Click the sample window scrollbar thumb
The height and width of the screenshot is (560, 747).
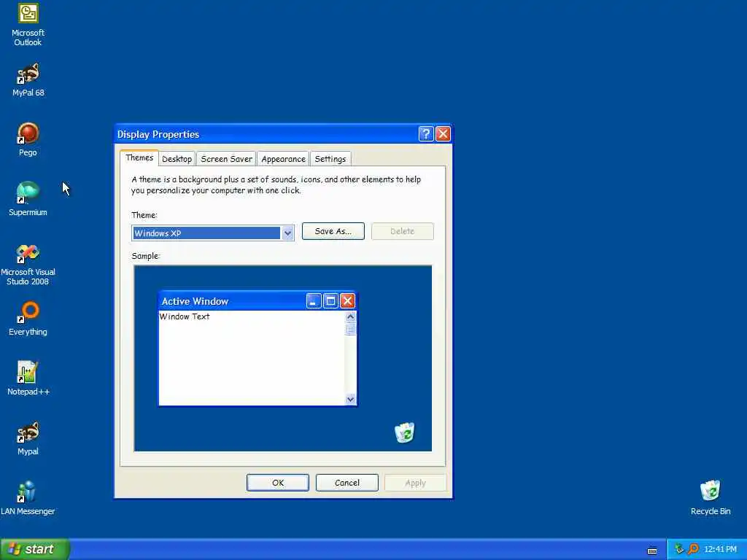coord(351,329)
